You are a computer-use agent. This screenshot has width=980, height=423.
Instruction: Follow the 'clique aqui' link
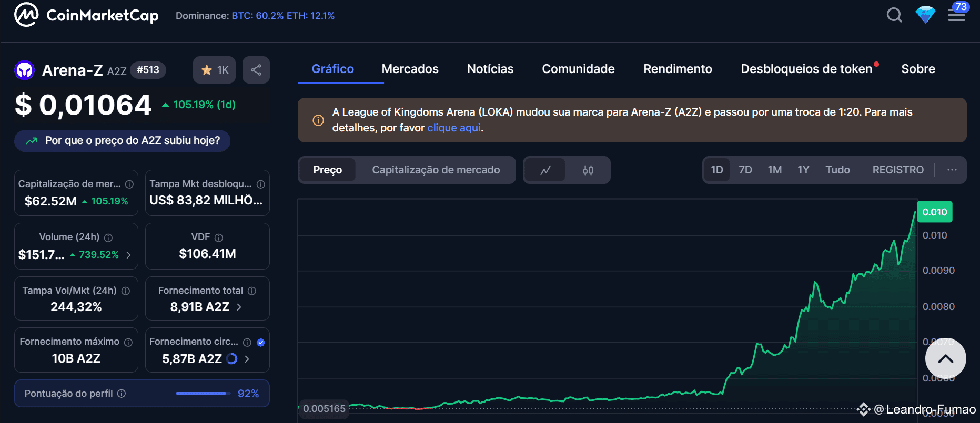pyautogui.click(x=454, y=128)
